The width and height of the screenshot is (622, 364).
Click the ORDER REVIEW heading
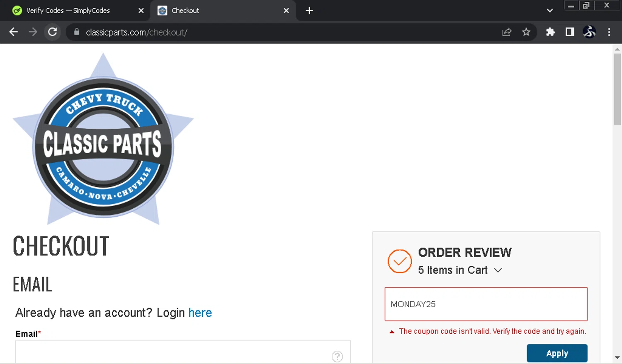pyautogui.click(x=465, y=252)
